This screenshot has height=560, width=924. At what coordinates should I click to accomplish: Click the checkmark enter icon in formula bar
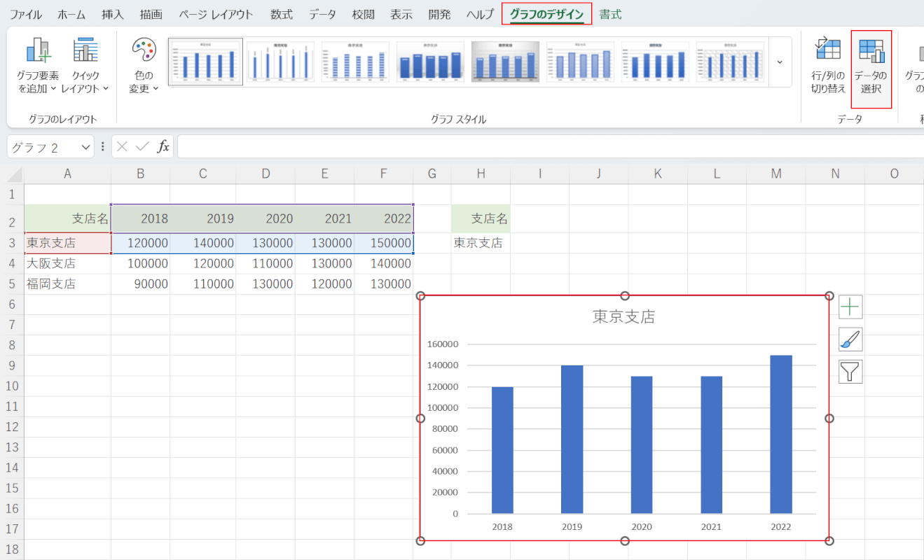142,146
